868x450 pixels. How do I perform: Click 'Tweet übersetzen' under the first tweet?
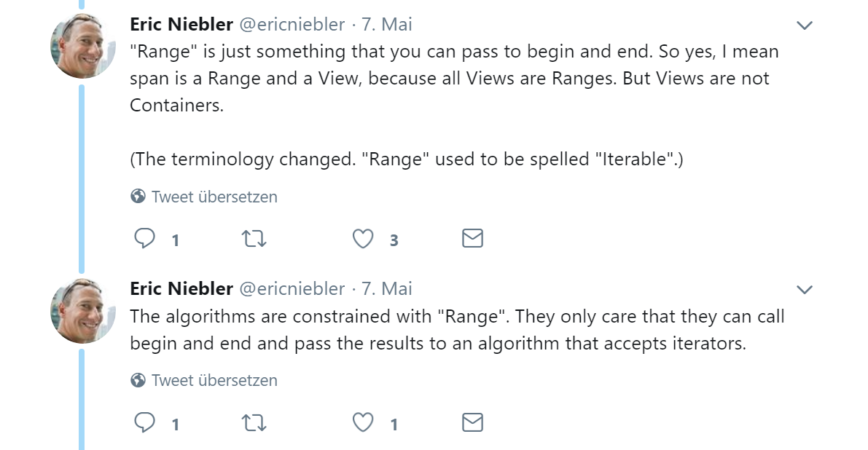point(214,197)
